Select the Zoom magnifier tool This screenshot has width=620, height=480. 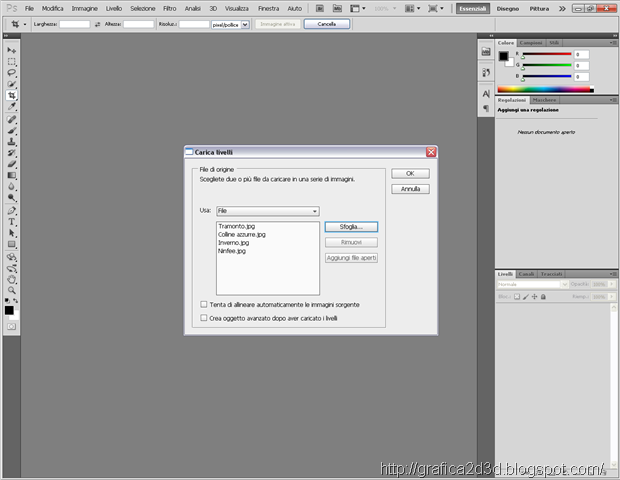click(12, 290)
